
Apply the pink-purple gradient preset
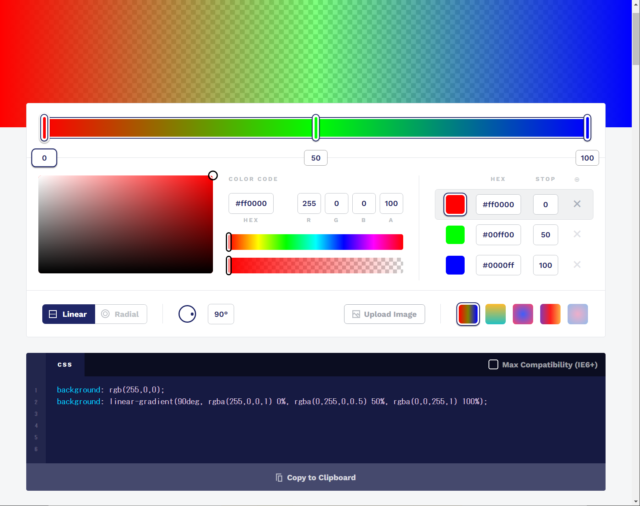[x=550, y=314]
